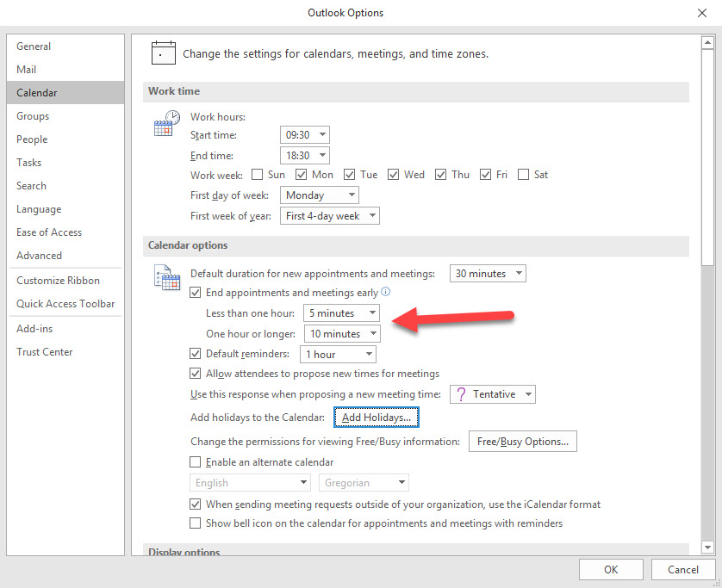Open Quick Access Toolbar options
This screenshot has width=722, height=588.
[65, 304]
